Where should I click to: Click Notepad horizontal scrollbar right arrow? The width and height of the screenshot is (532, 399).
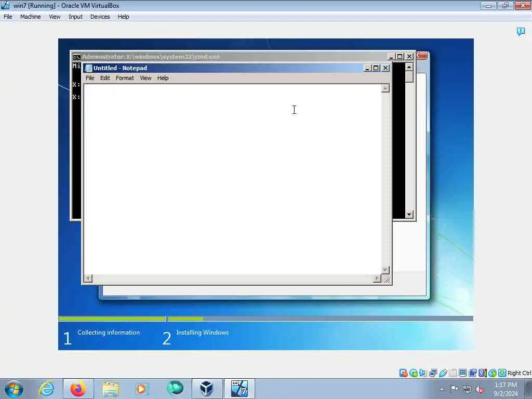[x=377, y=278]
